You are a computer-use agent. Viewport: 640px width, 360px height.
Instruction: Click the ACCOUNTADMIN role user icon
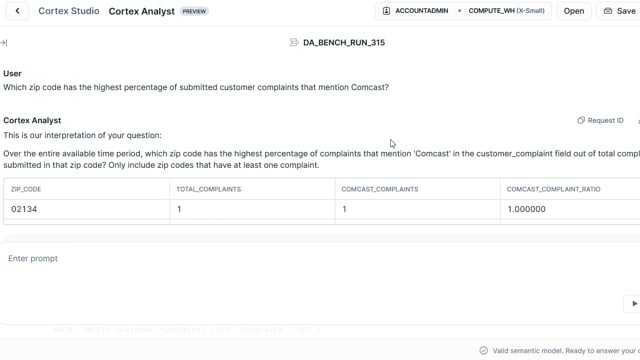(x=386, y=11)
